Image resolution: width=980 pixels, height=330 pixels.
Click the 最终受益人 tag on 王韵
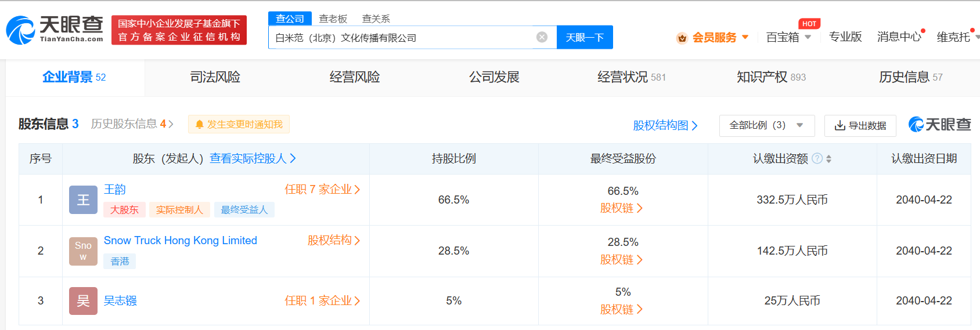[x=244, y=209]
